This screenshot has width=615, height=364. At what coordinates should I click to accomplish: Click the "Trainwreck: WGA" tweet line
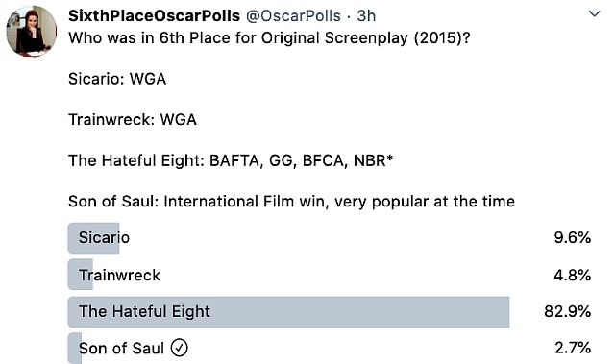pyautogui.click(x=133, y=119)
